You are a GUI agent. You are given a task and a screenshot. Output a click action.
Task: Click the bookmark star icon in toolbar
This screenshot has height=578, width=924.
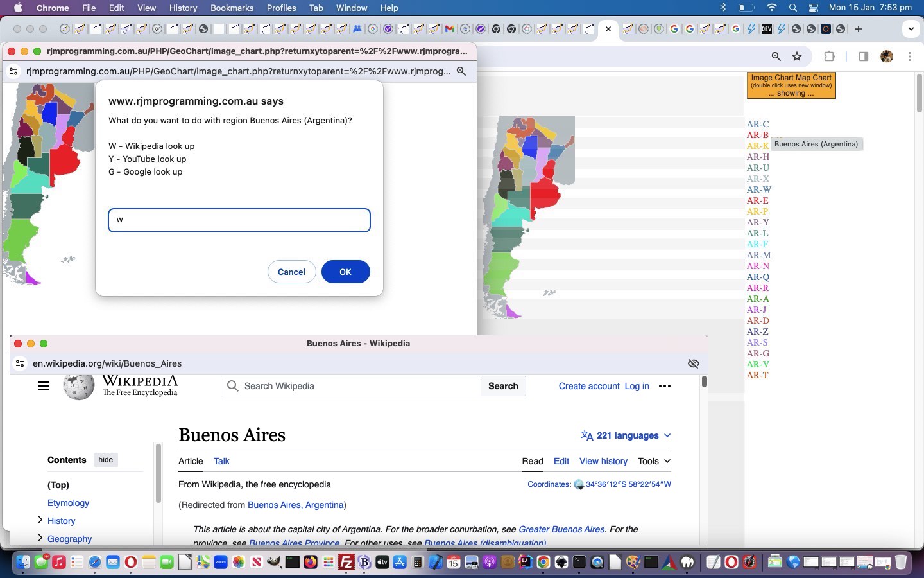coord(797,57)
